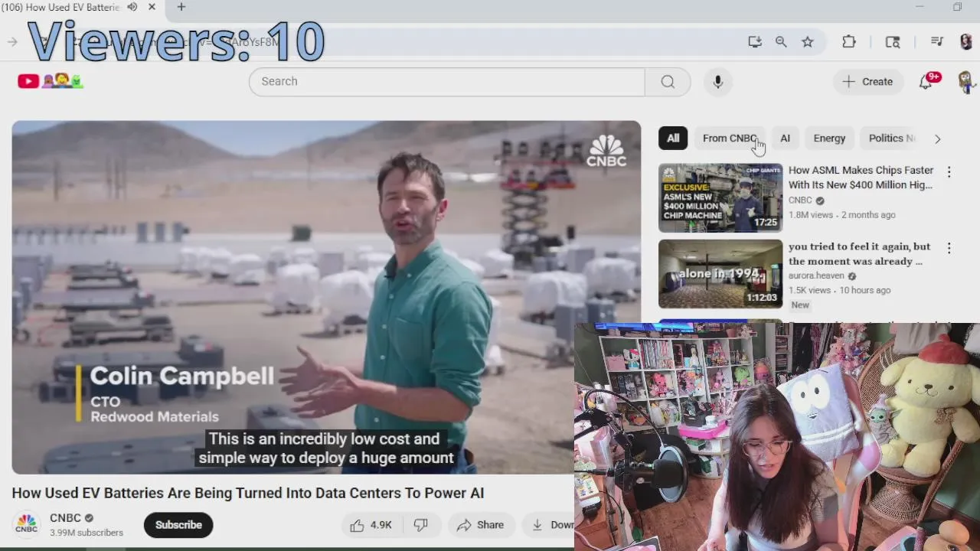Click the ASML chip machine thumbnail

click(720, 197)
